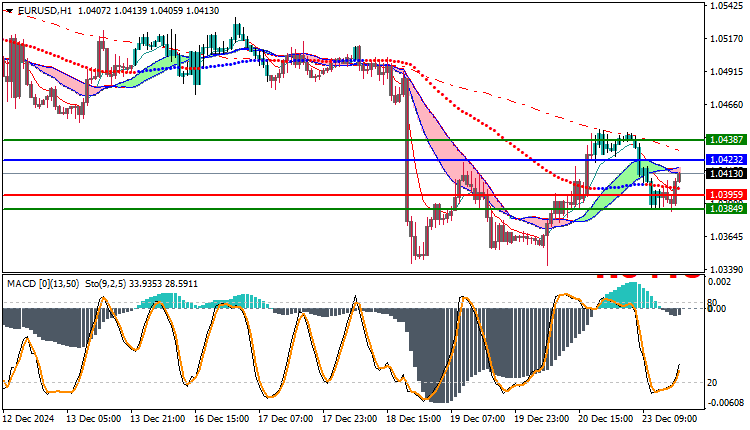Click the 12 Dec 2024 time label
Image resolution: width=750 pixels, height=430 pixels.
(x=29, y=419)
